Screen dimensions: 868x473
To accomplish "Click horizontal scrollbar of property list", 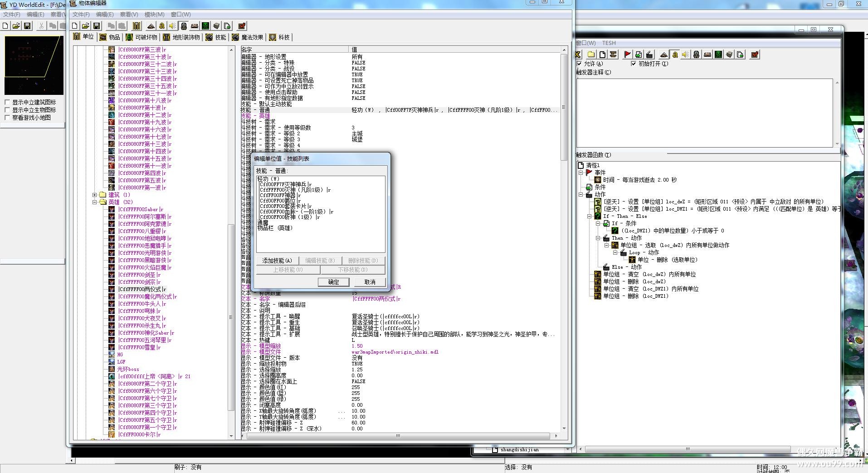I will pyautogui.click(x=398, y=436).
